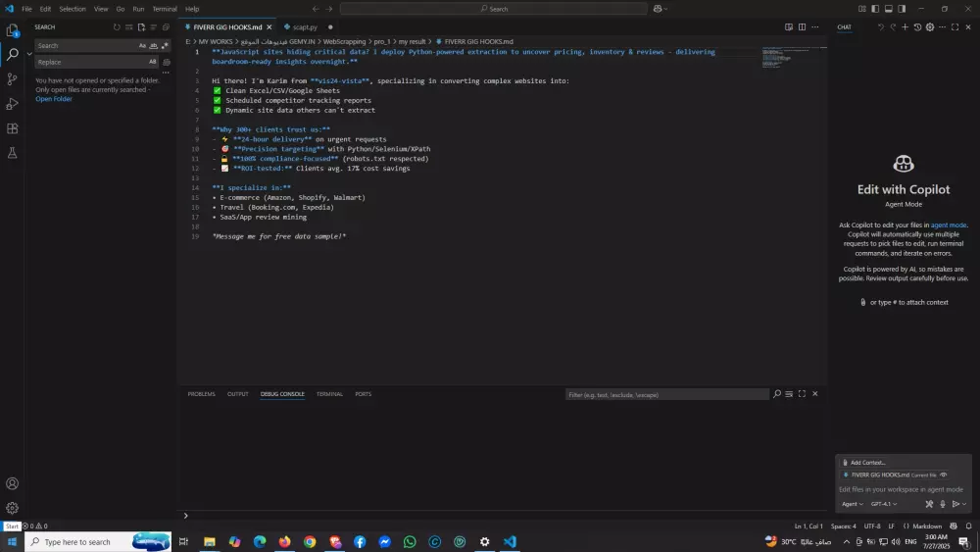
Task: Clear search results in Search panel
Action: point(128,26)
